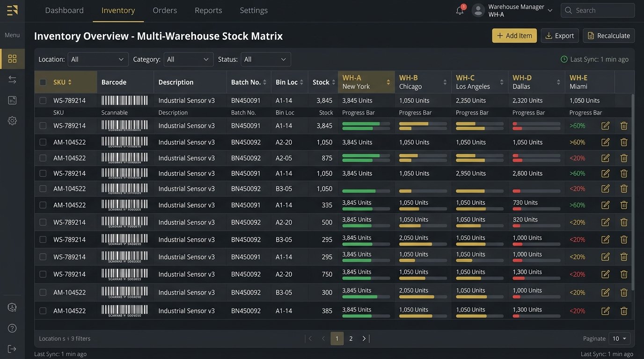Check the row with stock 385
Screen dimensions: 644x359
[43, 310]
